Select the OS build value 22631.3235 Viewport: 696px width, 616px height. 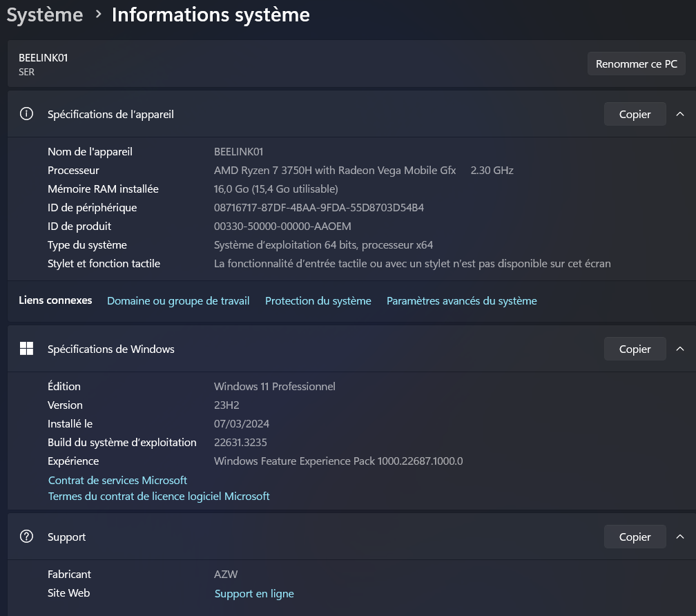(x=240, y=443)
